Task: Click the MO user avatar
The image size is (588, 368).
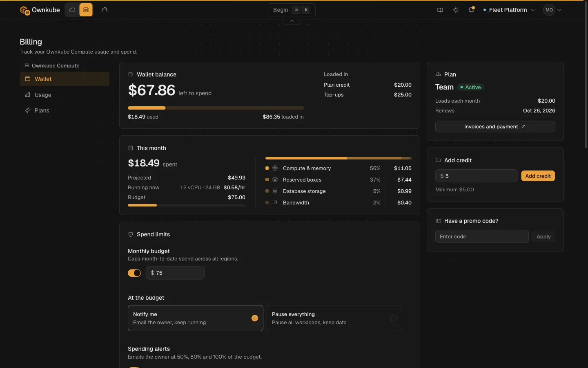Action: 549,10
